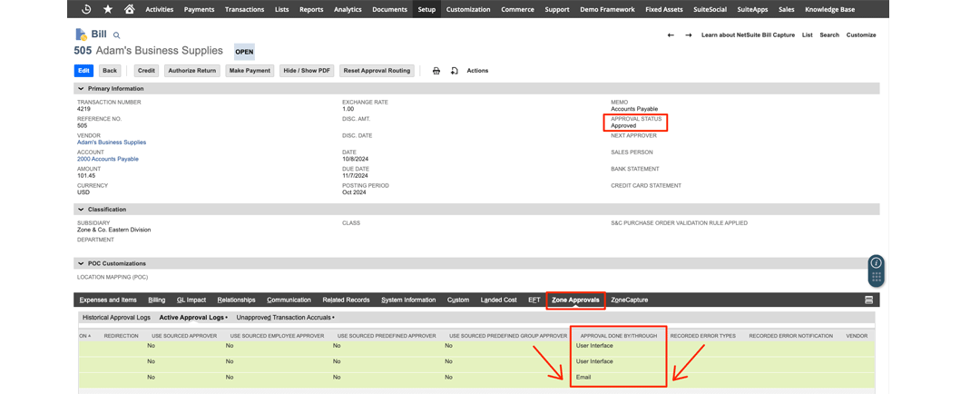Go to next record arrow
Screen dimensions: 980x394
688,35
